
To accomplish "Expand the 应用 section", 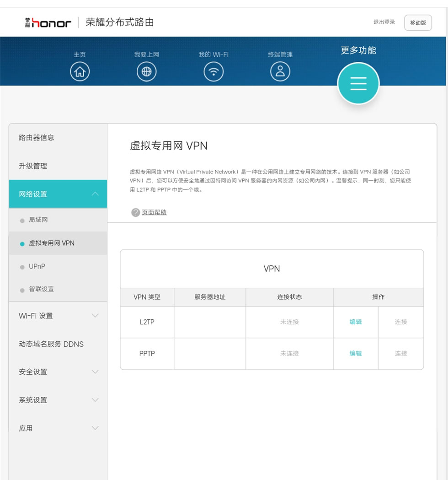I will tap(95, 428).
